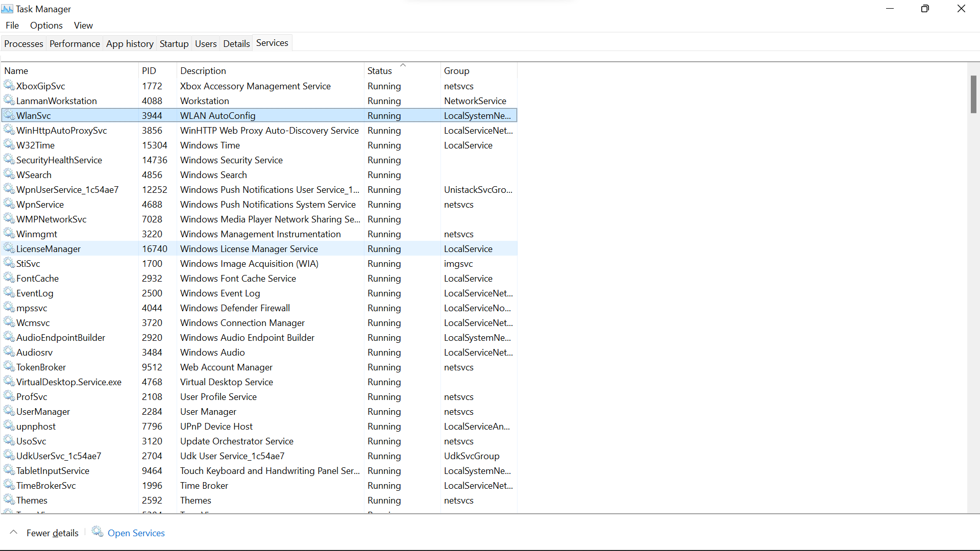Click the Themes service gear icon
This screenshot has height=551, width=980.
pyautogui.click(x=9, y=500)
